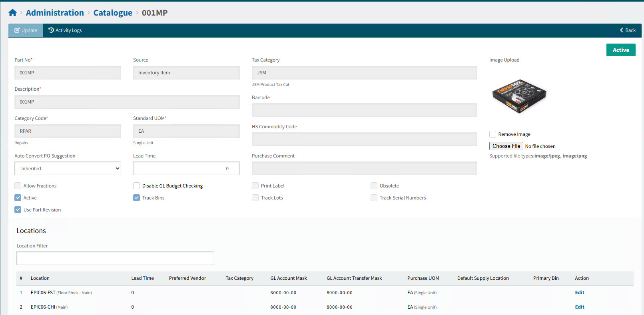
Task: Click the home icon in breadcrumb
Action: tap(12, 13)
